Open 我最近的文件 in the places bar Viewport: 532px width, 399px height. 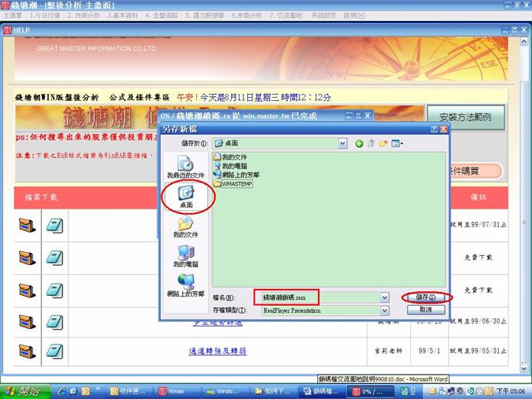[x=186, y=166]
